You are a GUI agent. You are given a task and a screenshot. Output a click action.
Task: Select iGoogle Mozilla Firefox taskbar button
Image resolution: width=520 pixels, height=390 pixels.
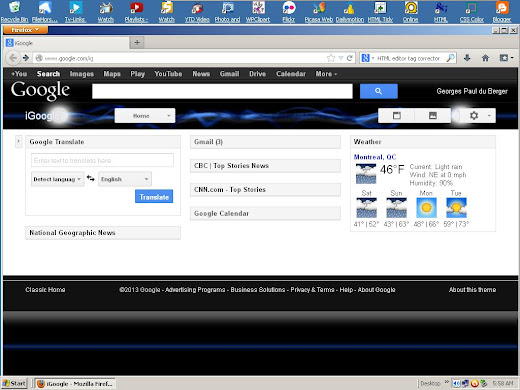pyautogui.click(x=75, y=383)
